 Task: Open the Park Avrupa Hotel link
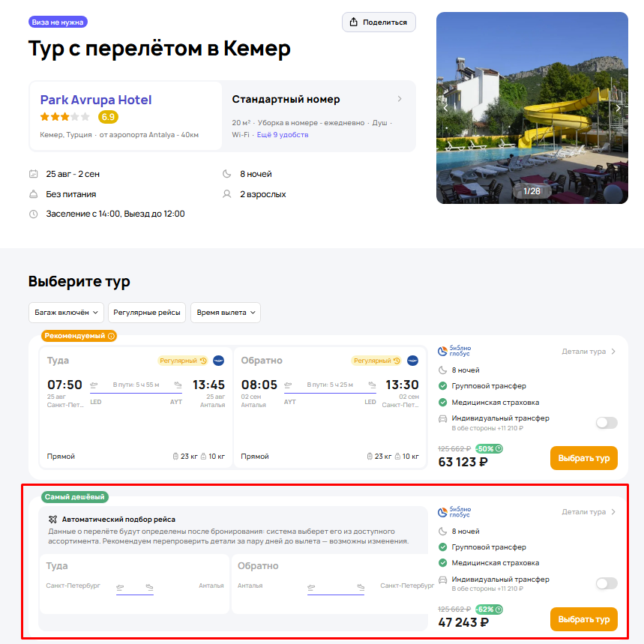96,100
